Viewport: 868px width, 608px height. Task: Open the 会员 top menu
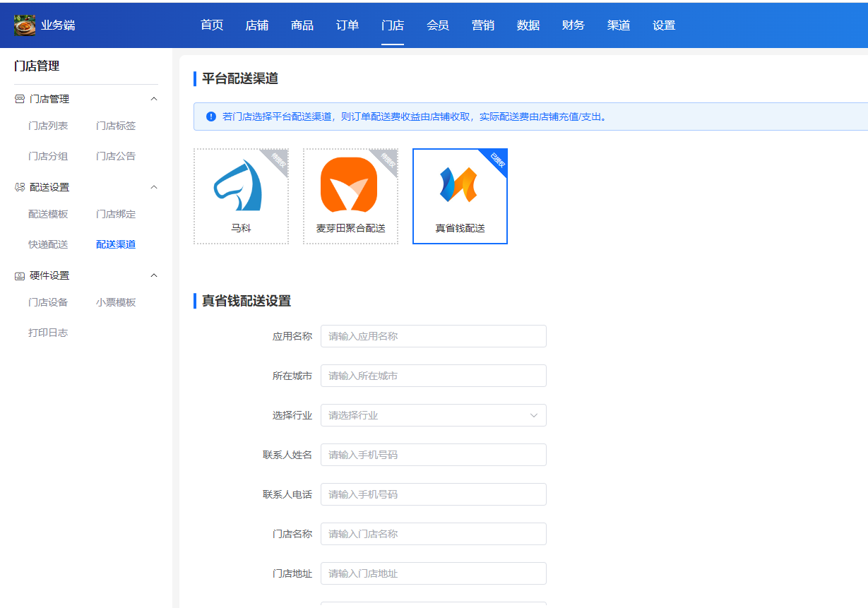click(438, 25)
